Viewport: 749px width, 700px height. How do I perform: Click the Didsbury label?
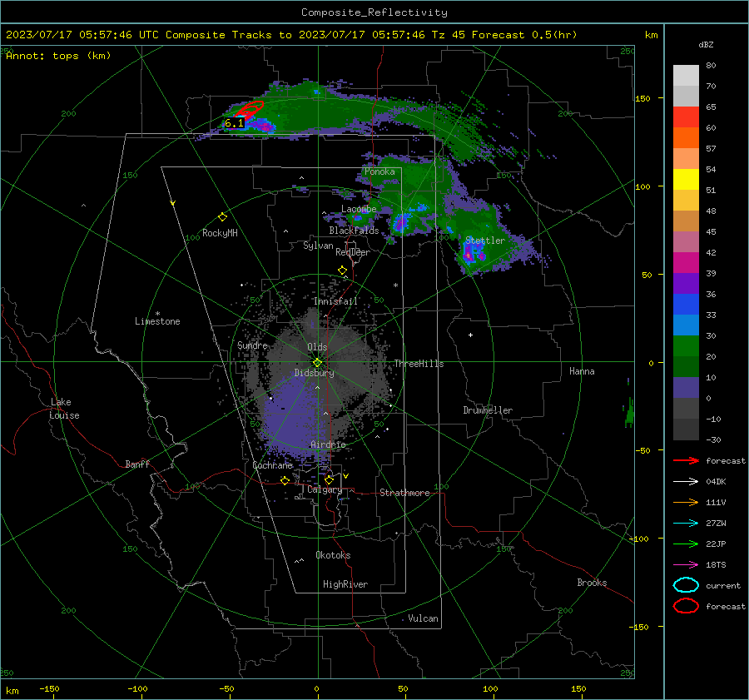pyautogui.click(x=314, y=373)
